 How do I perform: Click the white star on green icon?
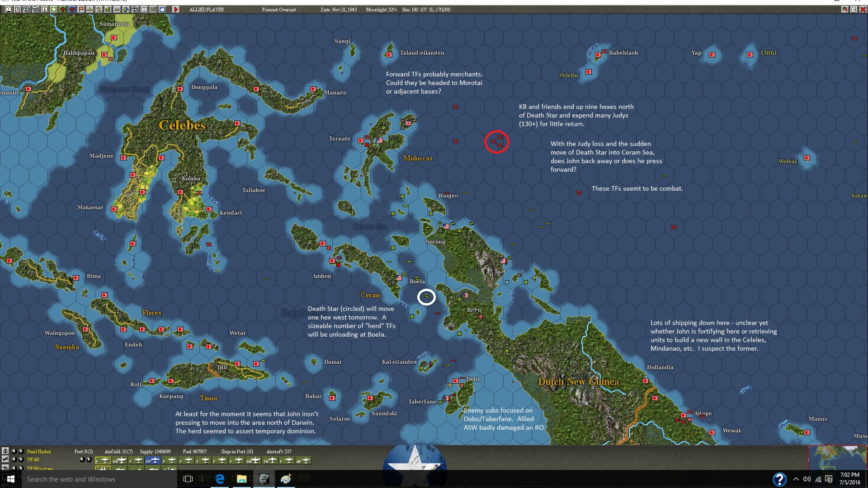53,9
